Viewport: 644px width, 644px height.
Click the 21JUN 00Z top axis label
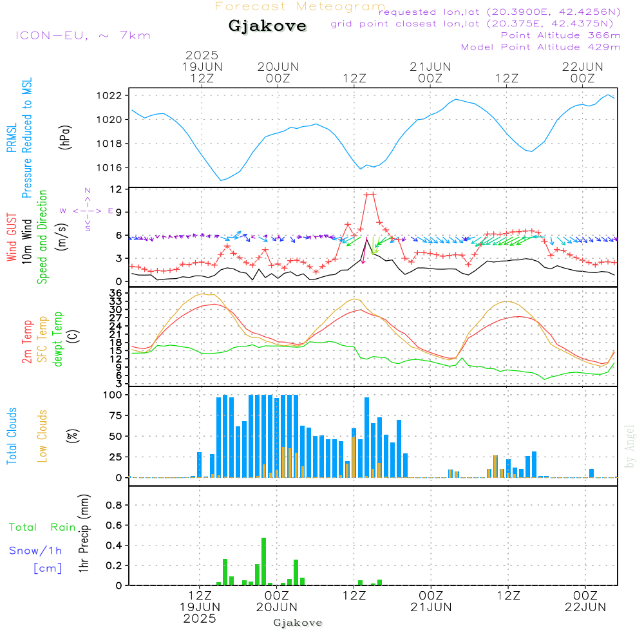[x=430, y=72]
